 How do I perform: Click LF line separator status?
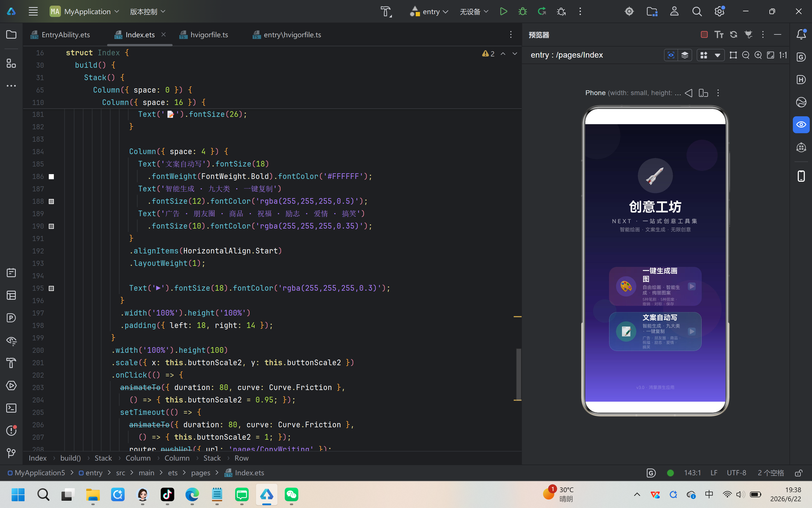pos(714,473)
